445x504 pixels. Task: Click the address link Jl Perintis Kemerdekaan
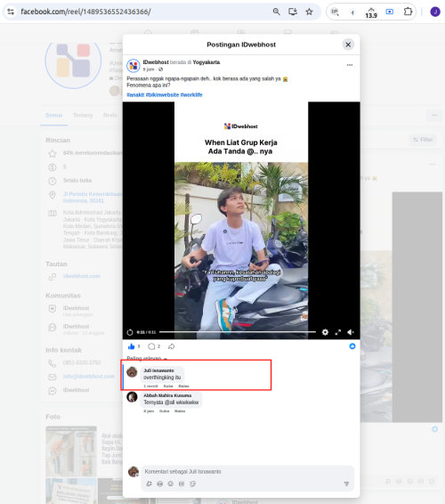(93, 198)
